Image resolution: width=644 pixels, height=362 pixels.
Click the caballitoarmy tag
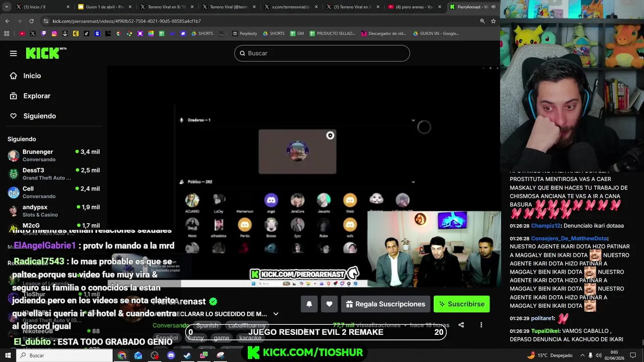(x=247, y=325)
